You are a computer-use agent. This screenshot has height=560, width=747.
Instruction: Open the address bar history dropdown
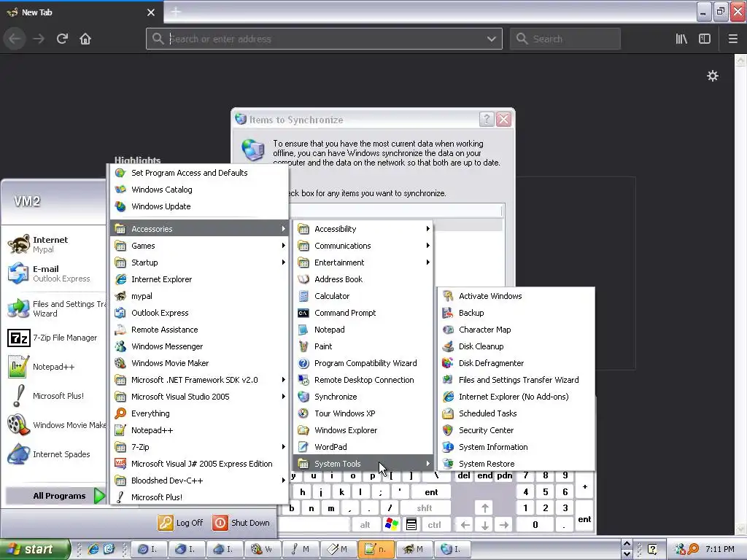pos(491,39)
